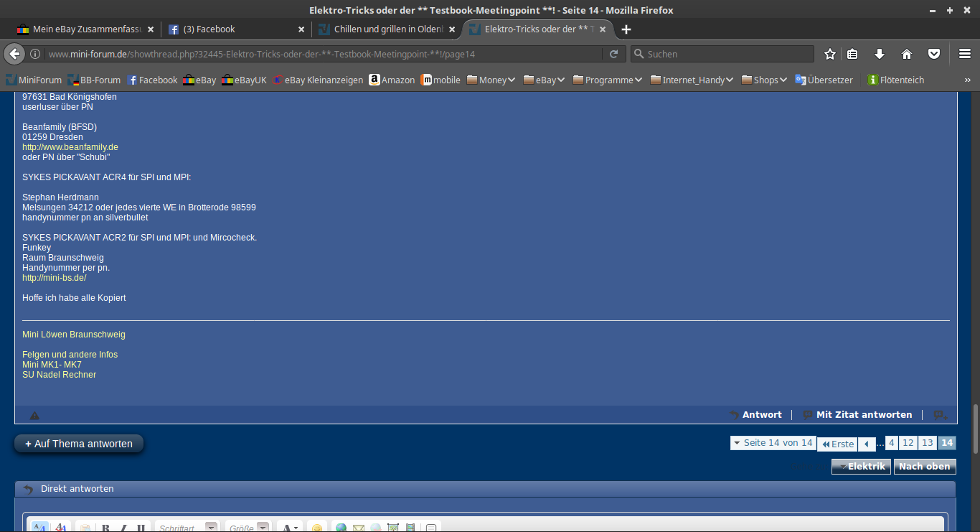The height and width of the screenshot is (532, 980).
Task: Open the beanfamily.de link
Action: pos(70,147)
